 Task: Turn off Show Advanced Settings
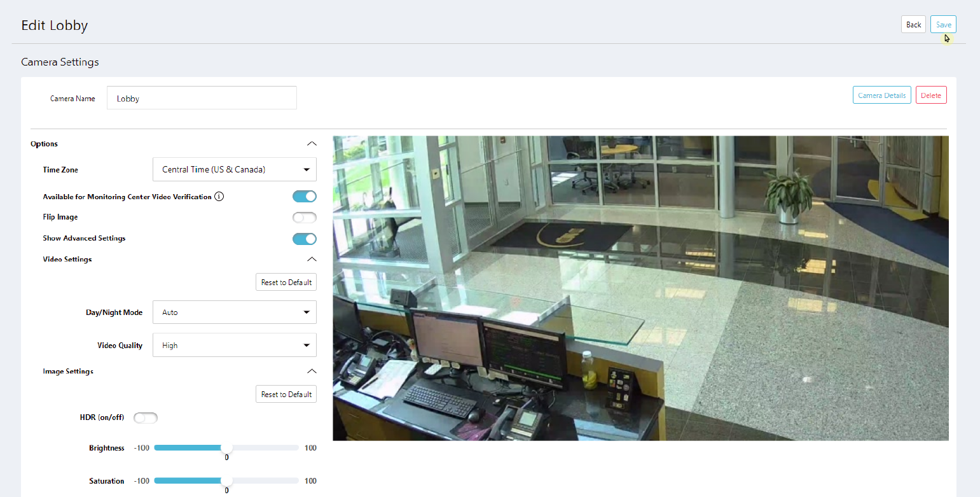pyautogui.click(x=304, y=239)
